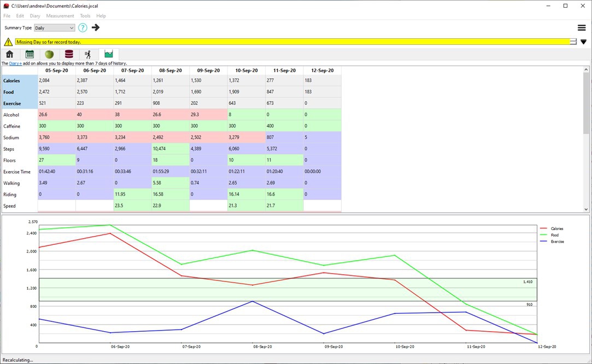This screenshot has width=592, height=364.
Task: Click the 07-Sep-20 column header
Action: pyautogui.click(x=132, y=71)
